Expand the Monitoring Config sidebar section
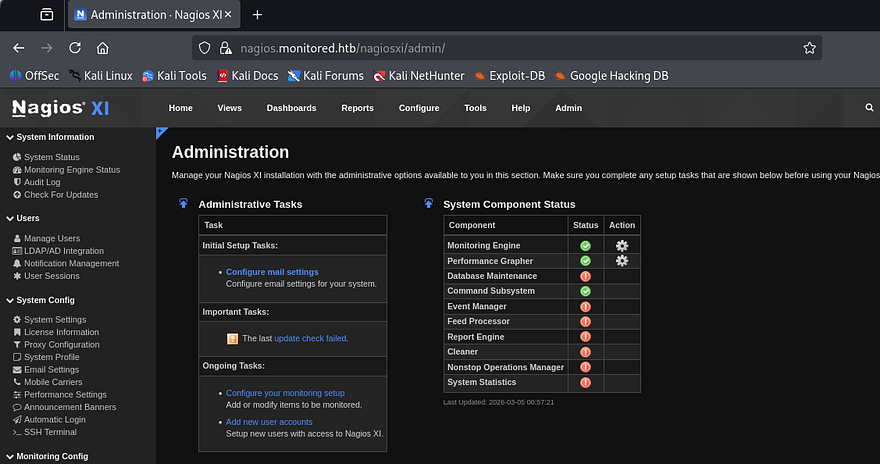Image resolution: width=880 pixels, height=464 pixels. coord(52,457)
